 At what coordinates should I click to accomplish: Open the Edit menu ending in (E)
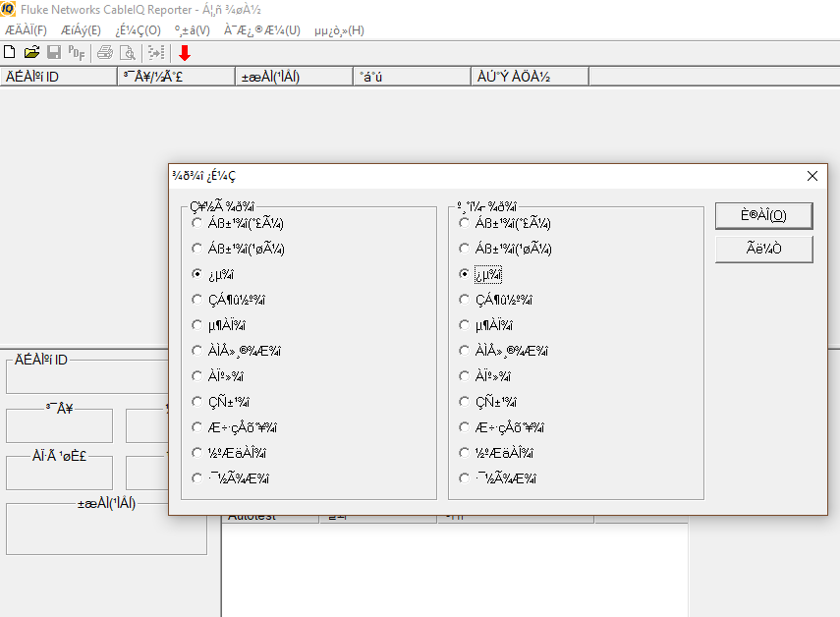(81, 30)
